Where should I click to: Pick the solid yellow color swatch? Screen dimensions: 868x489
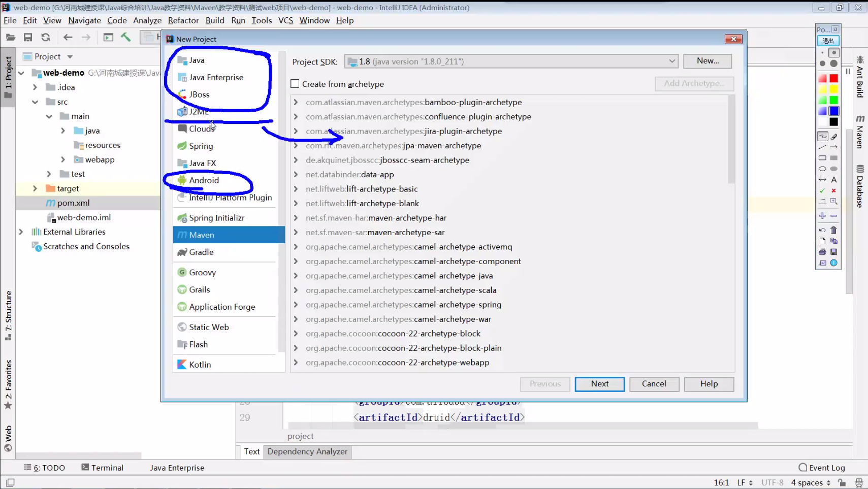pos(834,89)
